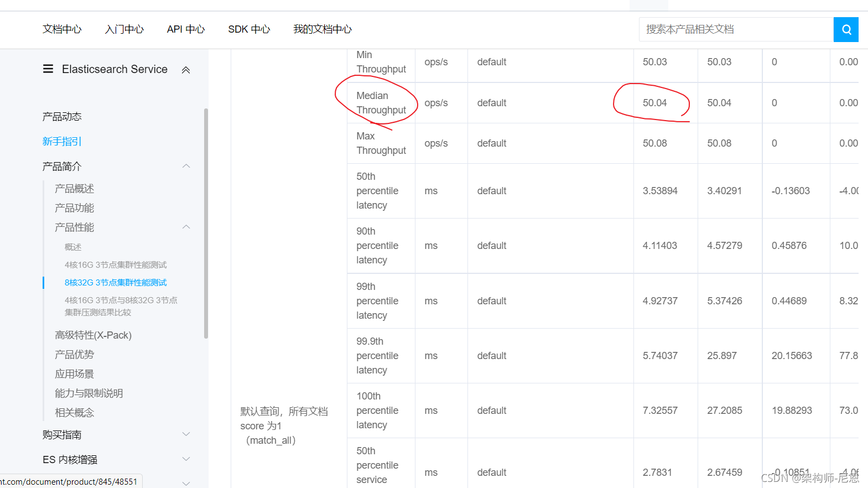The width and height of the screenshot is (868, 488).
Task: Select 产品性能 in the sidebar
Action: 75,227
